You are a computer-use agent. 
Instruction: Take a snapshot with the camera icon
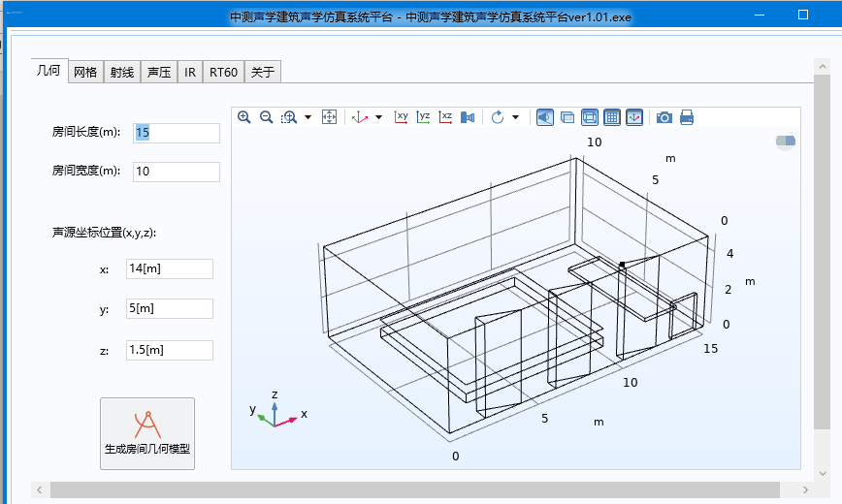pyautogui.click(x=664, y=117)
